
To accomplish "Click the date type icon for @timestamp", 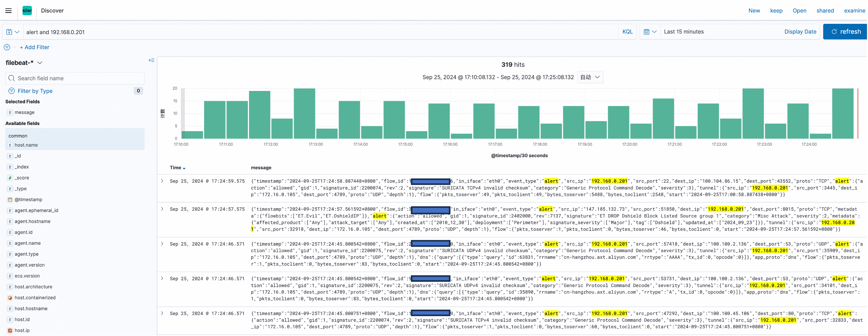I will (10, 199).
